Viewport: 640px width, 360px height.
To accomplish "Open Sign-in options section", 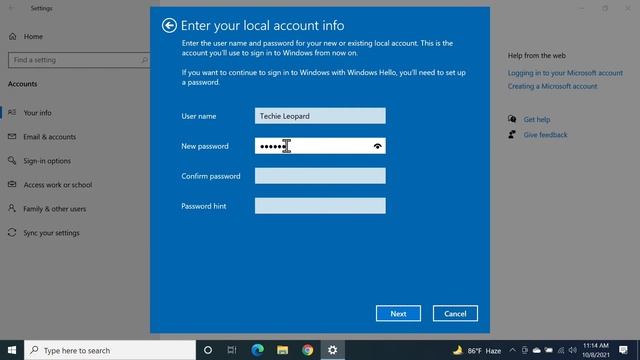I will 47,161.
